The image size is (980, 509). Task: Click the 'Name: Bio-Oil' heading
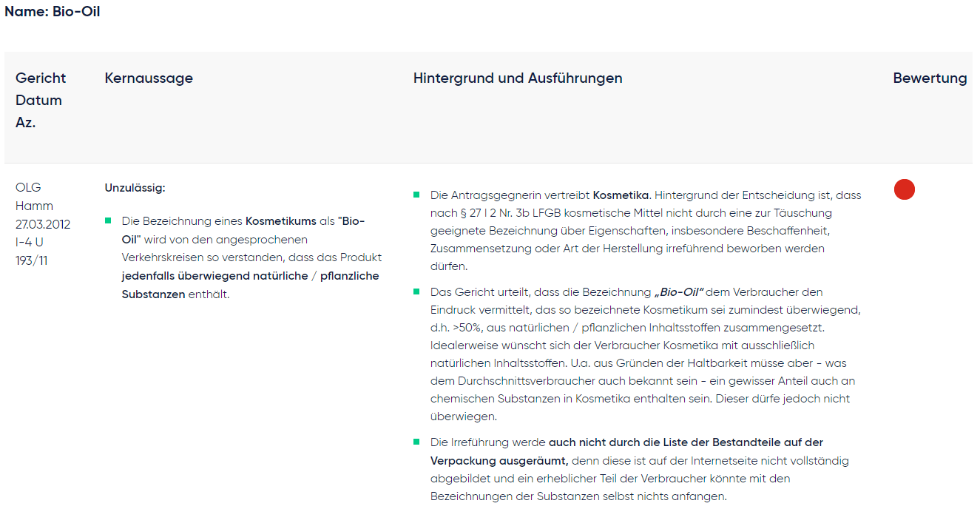[x=53, y=12]
